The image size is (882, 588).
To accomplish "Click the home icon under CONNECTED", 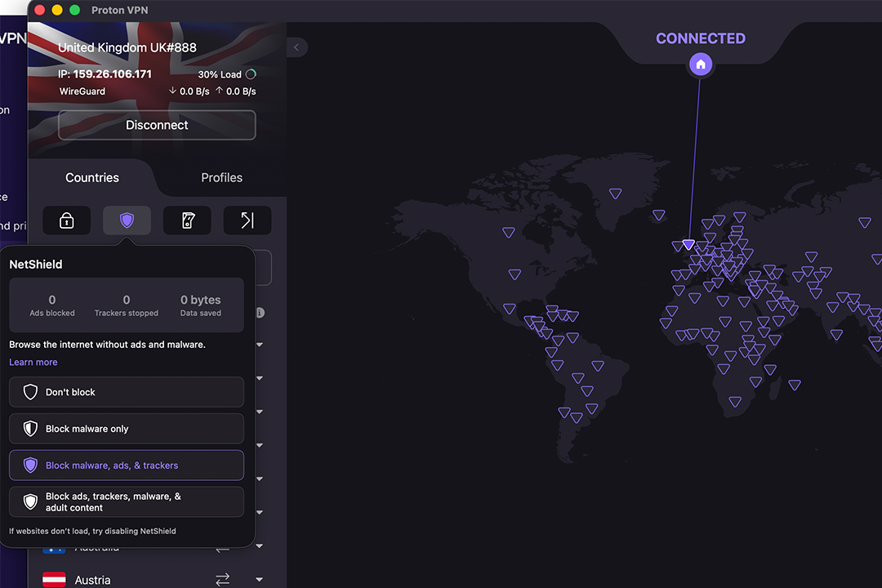I will 701,65.
